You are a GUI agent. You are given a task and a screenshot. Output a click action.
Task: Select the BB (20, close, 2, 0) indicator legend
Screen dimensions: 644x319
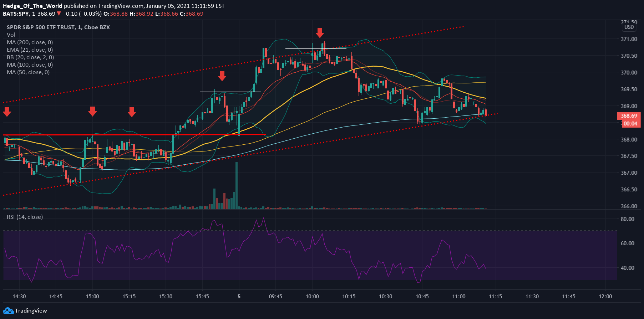(x=30, y=57)
